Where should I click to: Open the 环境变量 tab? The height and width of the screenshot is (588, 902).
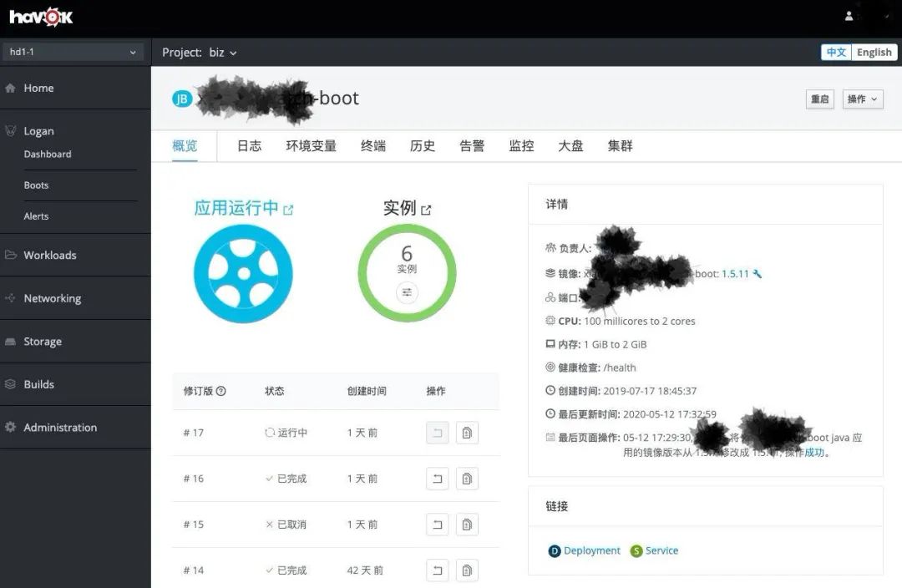[311, 145]
